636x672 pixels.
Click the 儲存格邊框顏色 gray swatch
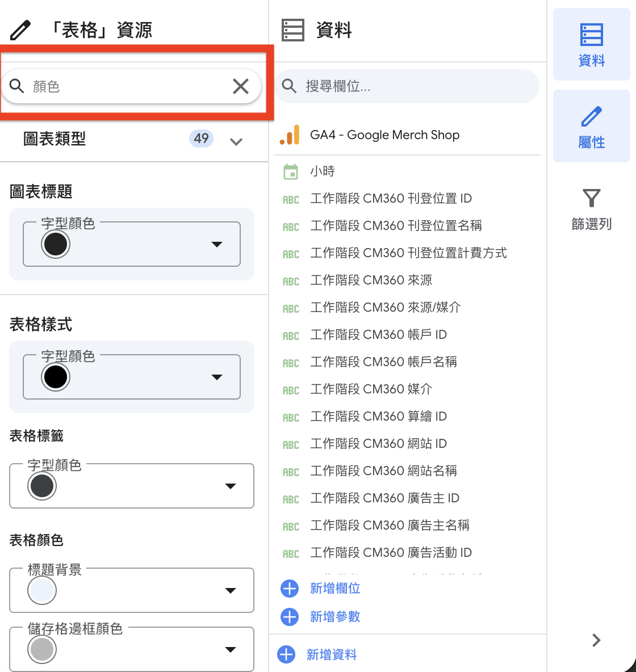[42, 650]
